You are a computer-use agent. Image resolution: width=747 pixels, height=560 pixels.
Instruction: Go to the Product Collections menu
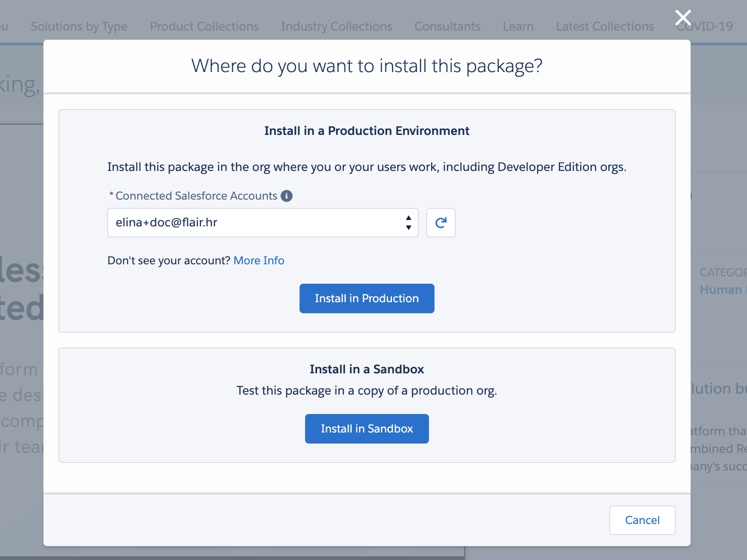204,26
